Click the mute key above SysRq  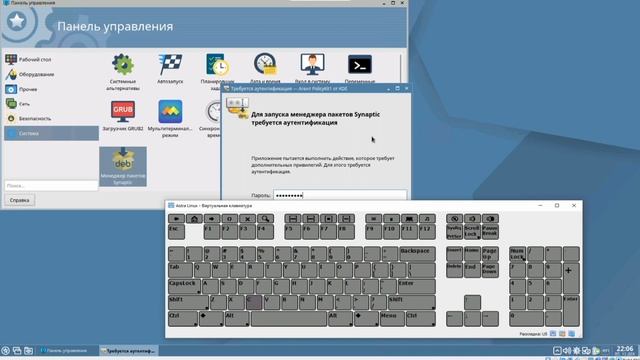(x=454, y=219)
